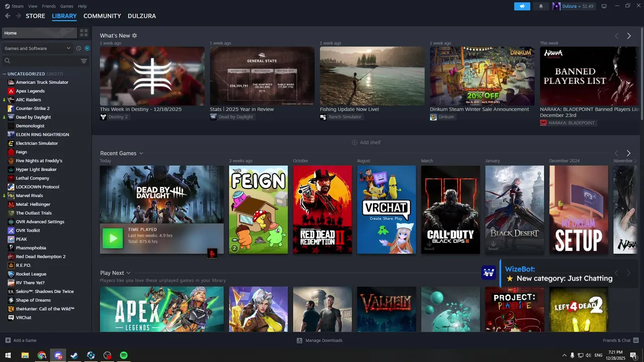The height and width of the screenshot is (362, 644).
Task: Open Big Picture mode monitor icon
Action: tap(604, 6)
